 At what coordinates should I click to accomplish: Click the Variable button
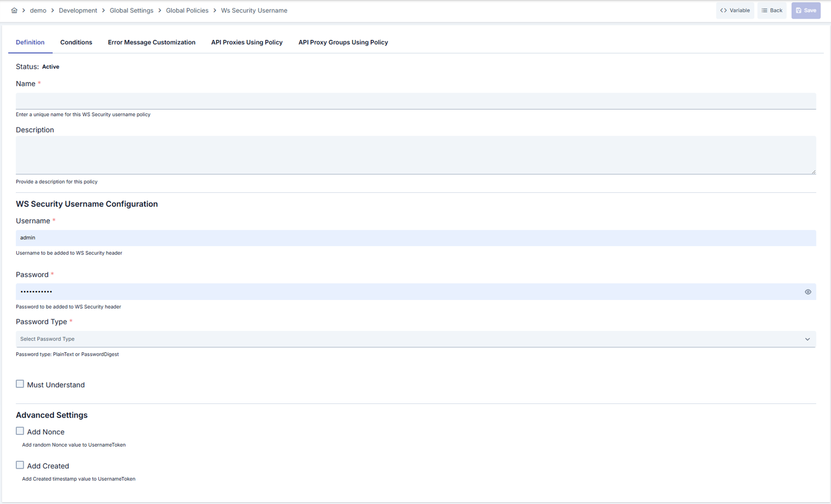click(735, 10)
